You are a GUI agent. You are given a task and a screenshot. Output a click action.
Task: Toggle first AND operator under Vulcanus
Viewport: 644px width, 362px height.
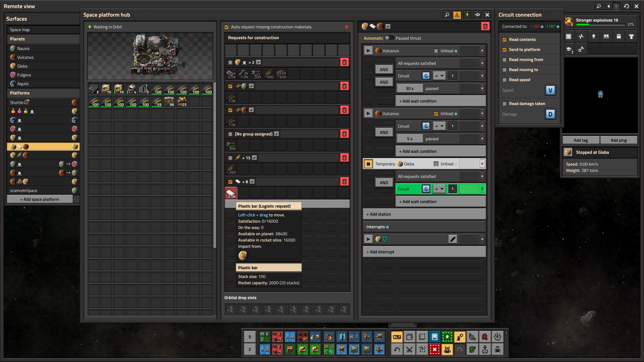coord(384,70)
